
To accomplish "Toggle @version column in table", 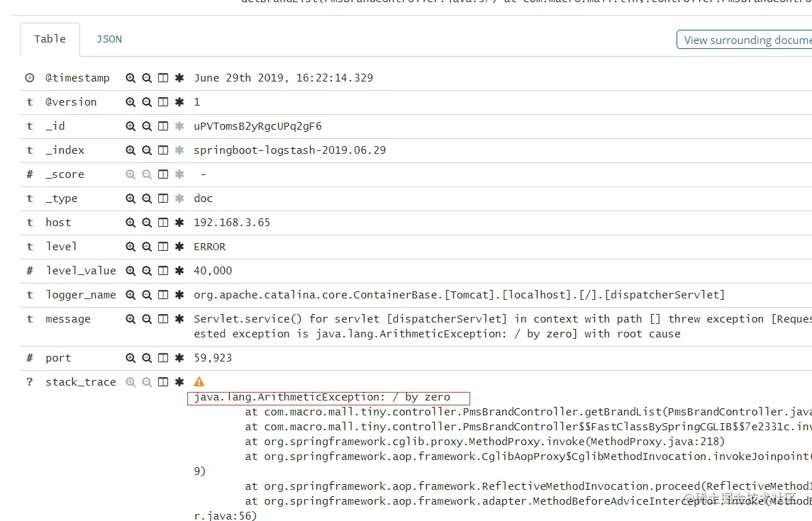I will [x=163, y=102].
